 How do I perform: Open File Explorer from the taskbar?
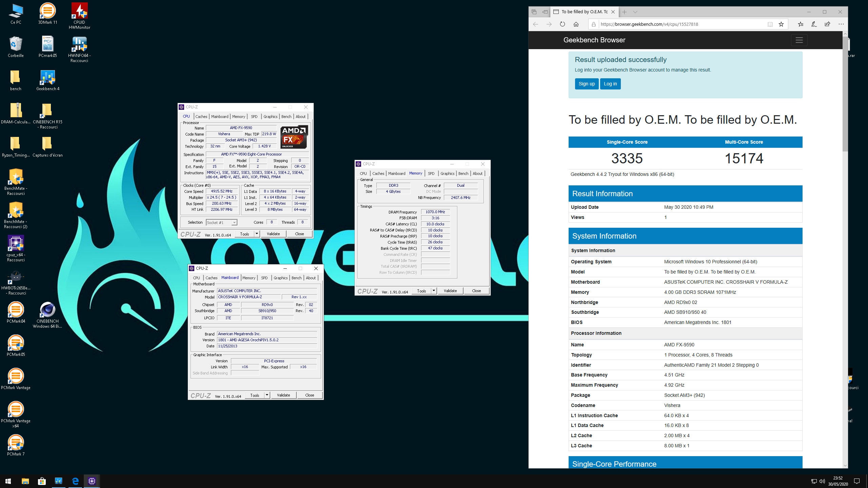pos(25,481)
